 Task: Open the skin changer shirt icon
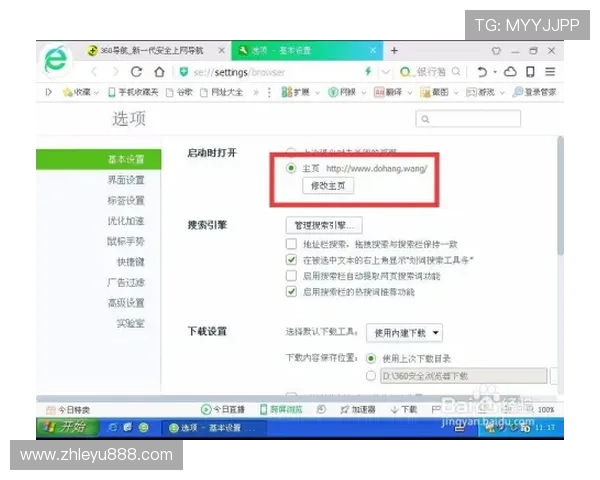click(496, 51)
